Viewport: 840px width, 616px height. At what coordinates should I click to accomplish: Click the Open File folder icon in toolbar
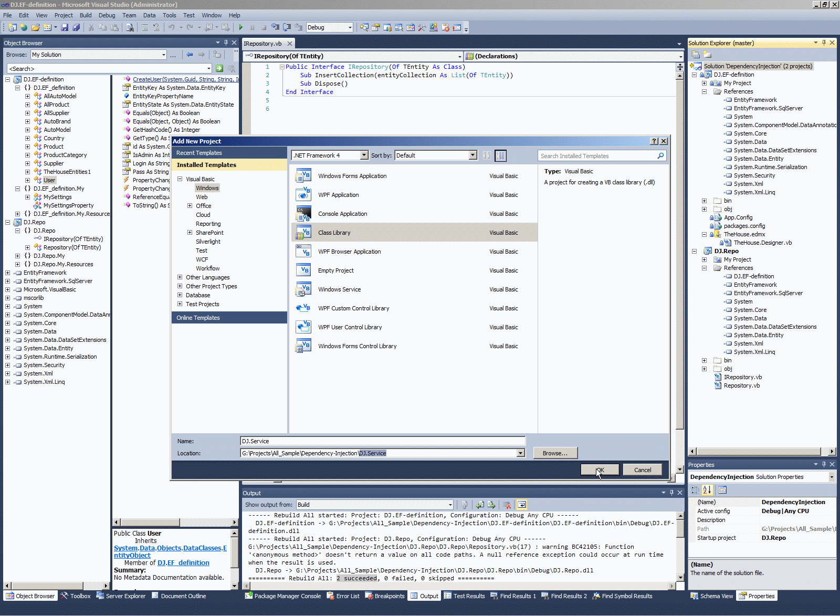(x=36, y=27)
